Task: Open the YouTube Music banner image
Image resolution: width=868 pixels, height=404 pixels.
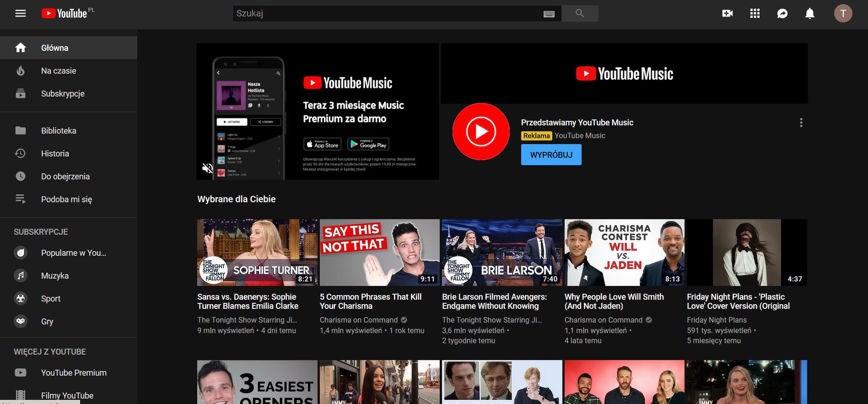Action: coord(624,73)
